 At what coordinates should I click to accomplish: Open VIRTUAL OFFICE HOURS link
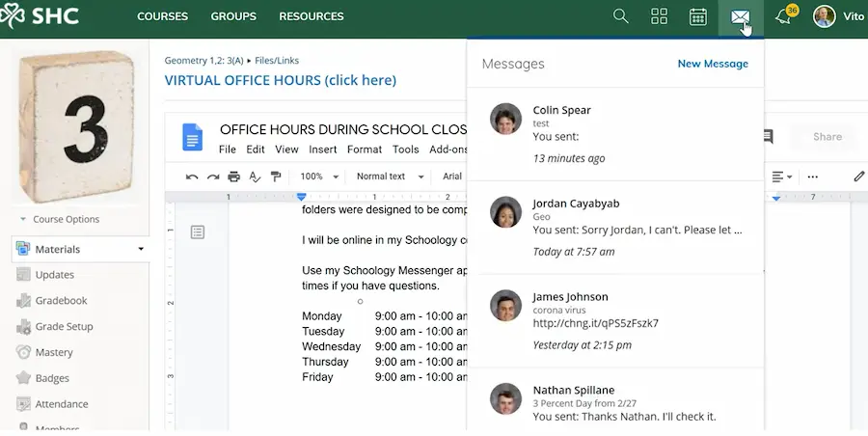pyautogui.click(x=281, y=80)
